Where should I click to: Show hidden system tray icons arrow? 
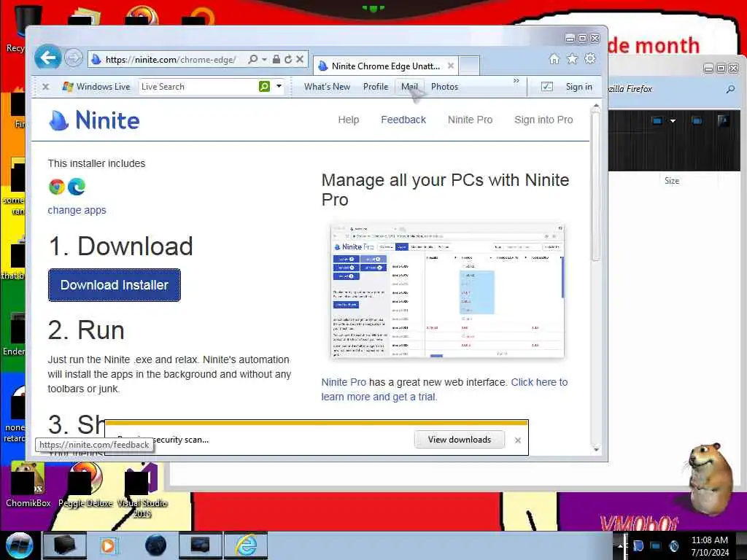click(620, 545)
